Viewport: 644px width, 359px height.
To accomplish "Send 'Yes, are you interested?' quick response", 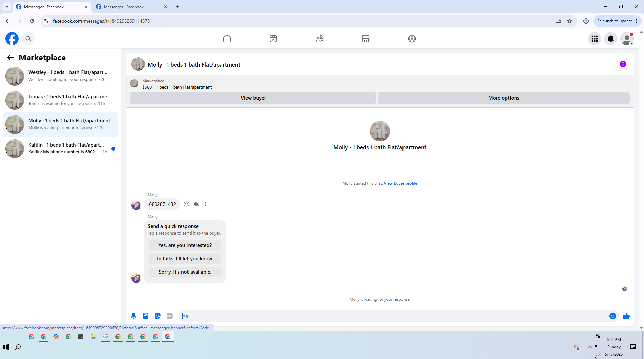I will 185,245.
